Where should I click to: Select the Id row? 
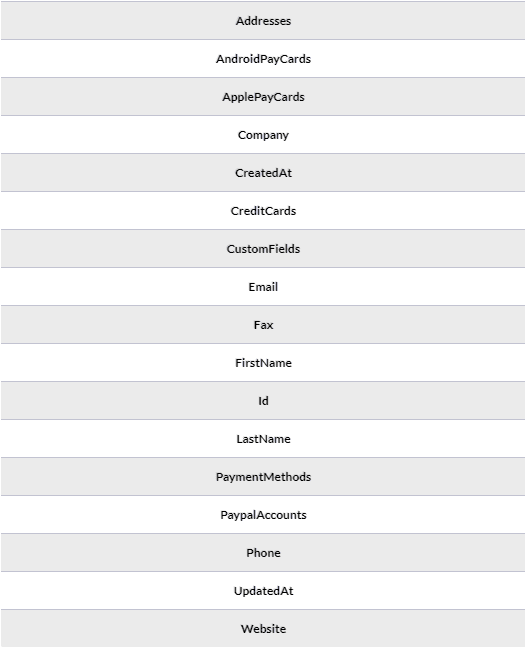click(262, 400)
